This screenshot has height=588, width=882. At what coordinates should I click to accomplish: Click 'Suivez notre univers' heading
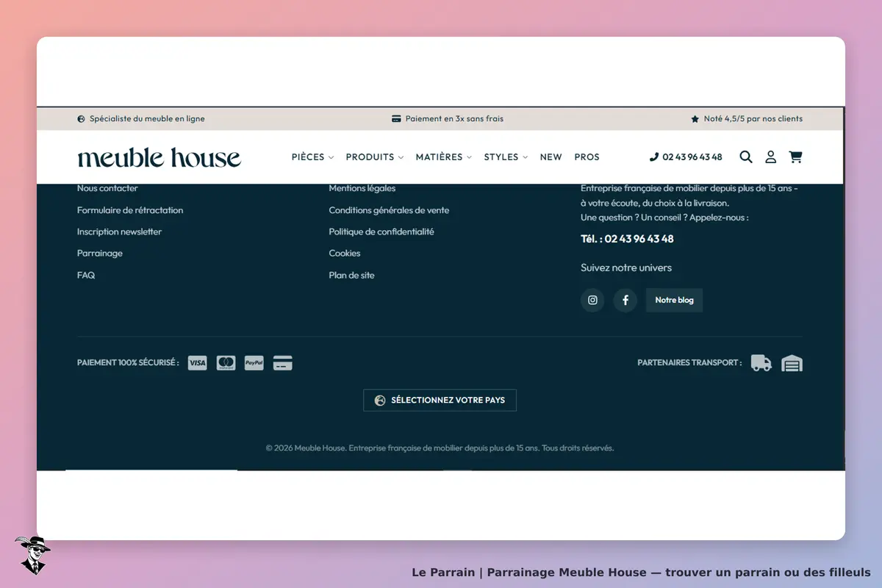coord(626,268)
